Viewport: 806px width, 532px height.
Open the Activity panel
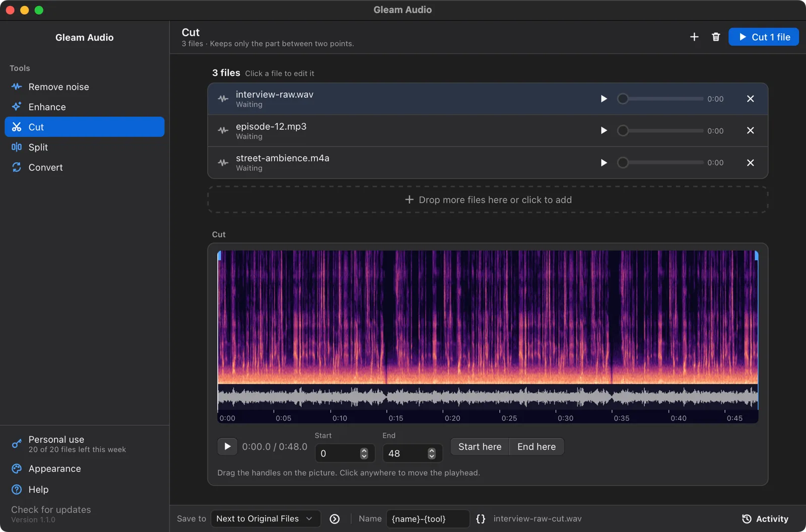[x=765, y=519]
